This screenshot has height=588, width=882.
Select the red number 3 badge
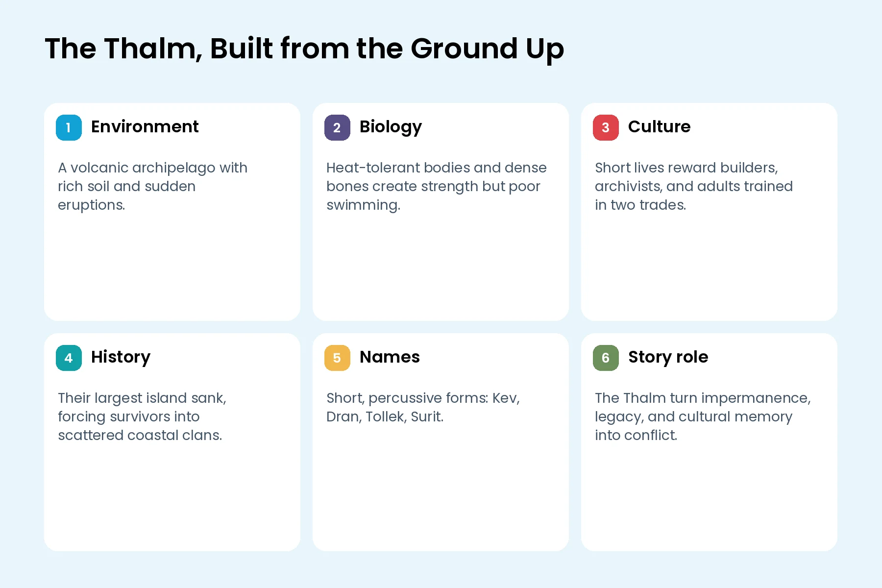tap(606, 127)
